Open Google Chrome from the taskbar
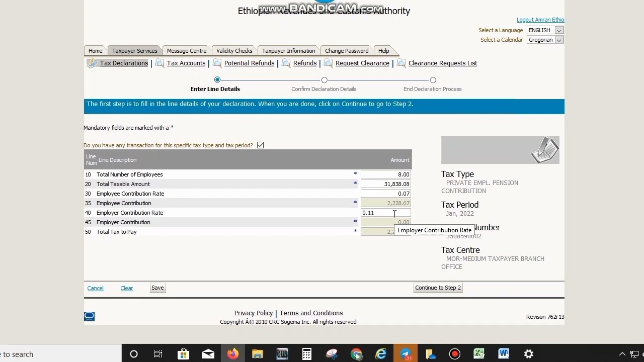 [x=356, y=354]
